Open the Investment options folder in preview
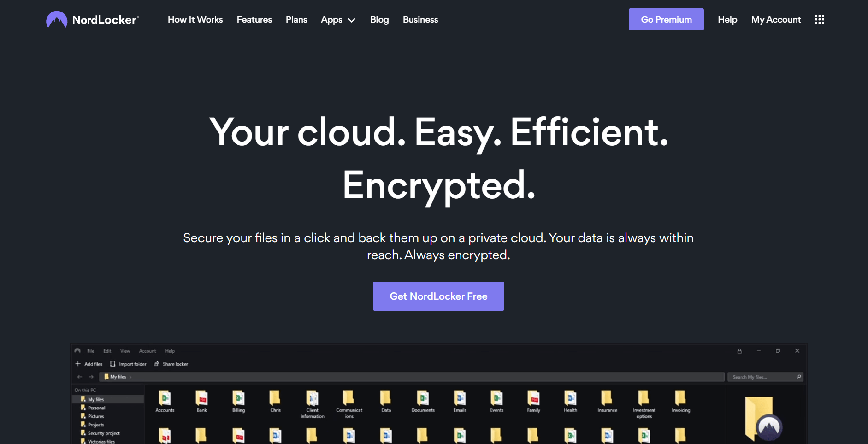Image resolution: width=868 pixels, height=444 pixels. click(644, 398)
